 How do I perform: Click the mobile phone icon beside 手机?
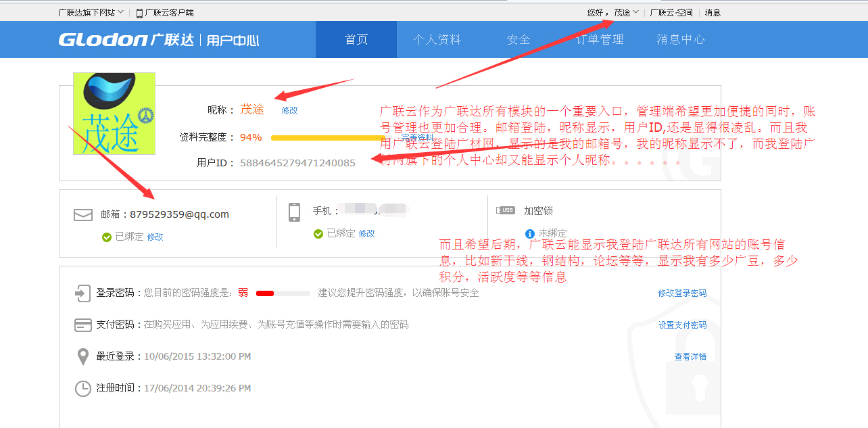pos(294,212)
